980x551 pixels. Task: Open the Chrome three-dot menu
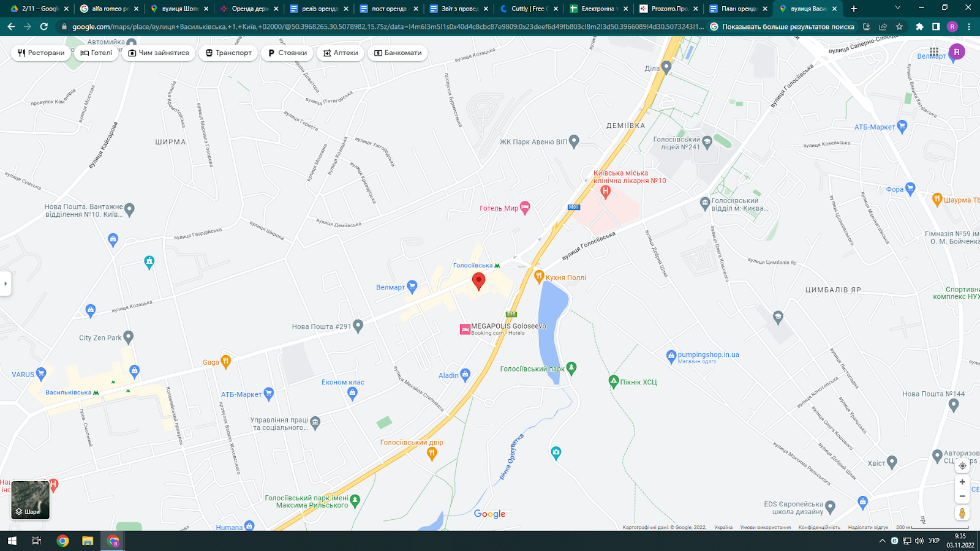[x=969, y=26]
